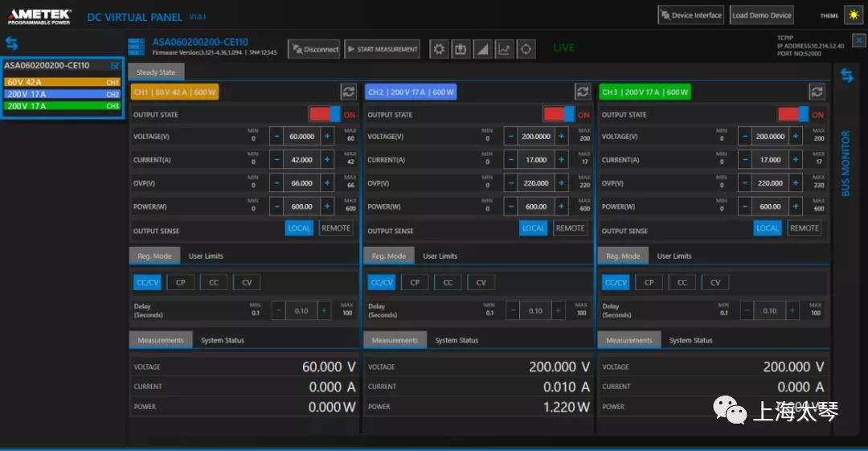Expand Bus Monitor panel arrows icon
The height and width of the screenshot is (451, 868).
pos(846,75)
